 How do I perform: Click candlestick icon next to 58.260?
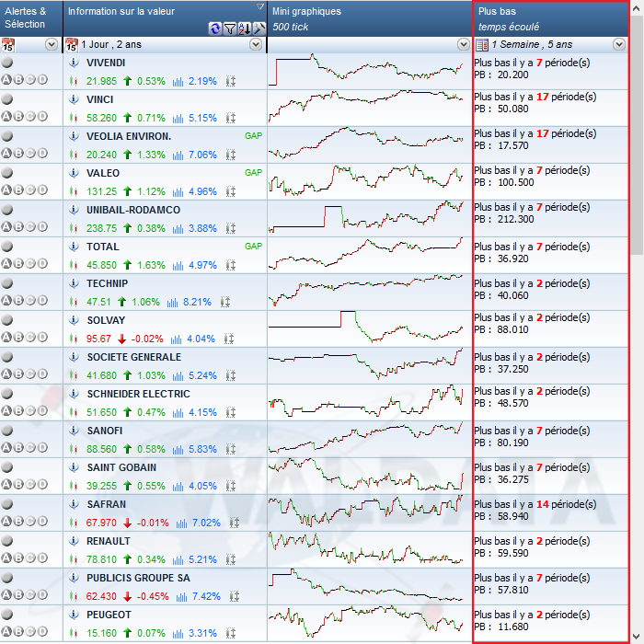click(x=74, y=118)
